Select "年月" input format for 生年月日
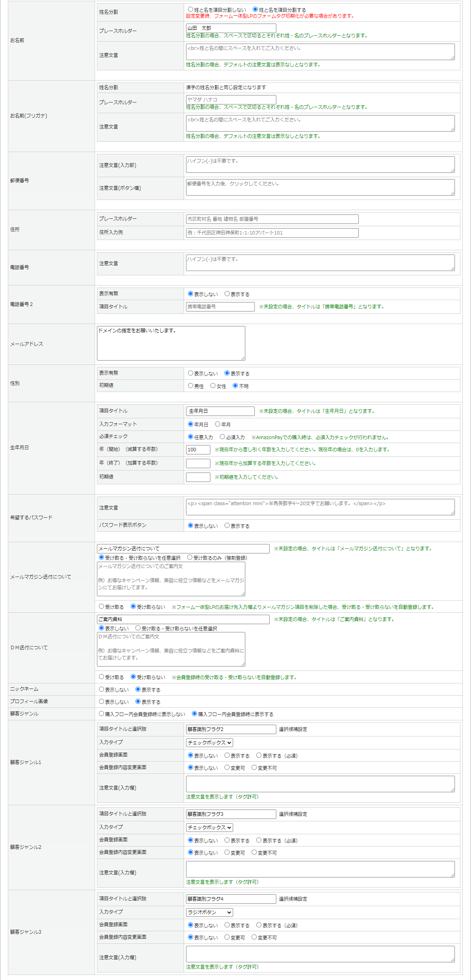Screen dimensions: 471x980 pyautogui.click(x=217, y=424)
